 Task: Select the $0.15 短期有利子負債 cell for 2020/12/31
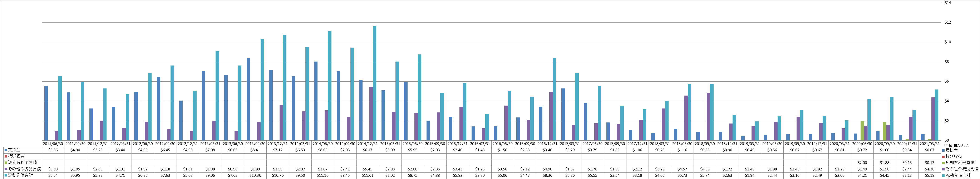907,162
